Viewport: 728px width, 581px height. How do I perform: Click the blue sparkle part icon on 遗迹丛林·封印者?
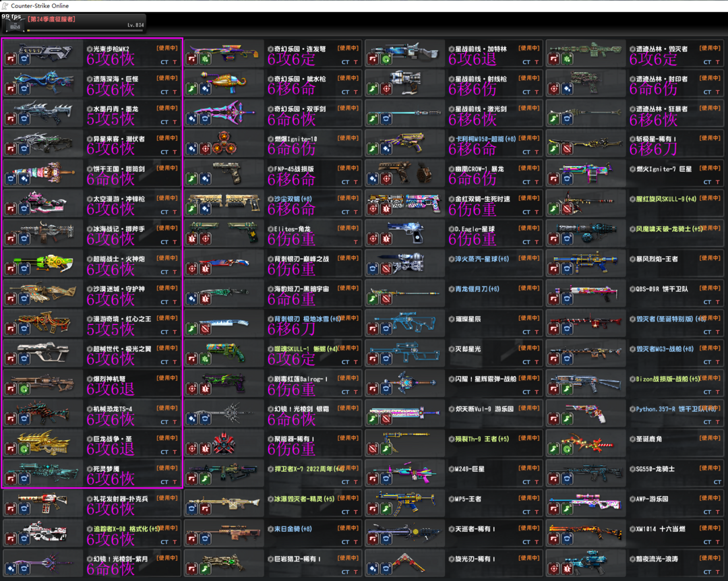(568, 89)
